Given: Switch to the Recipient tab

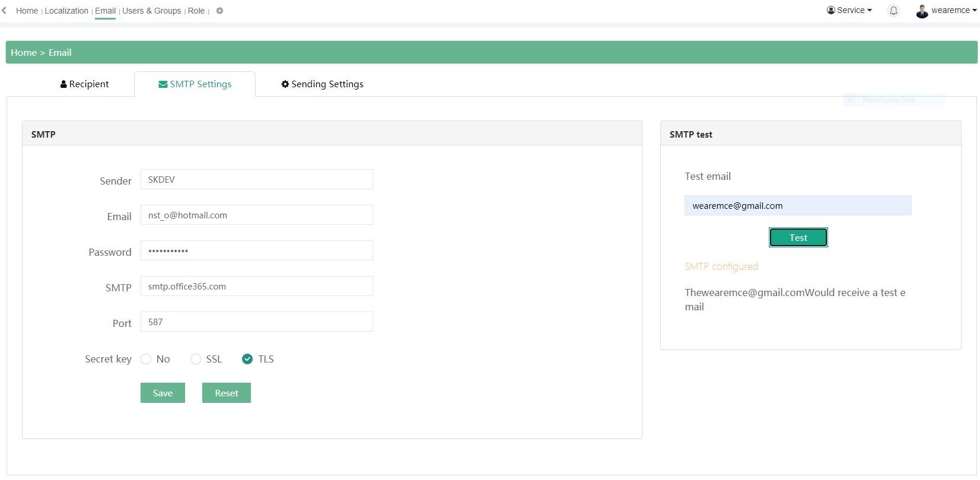Looking at the screenshot, I should click(x=85, y=84).
